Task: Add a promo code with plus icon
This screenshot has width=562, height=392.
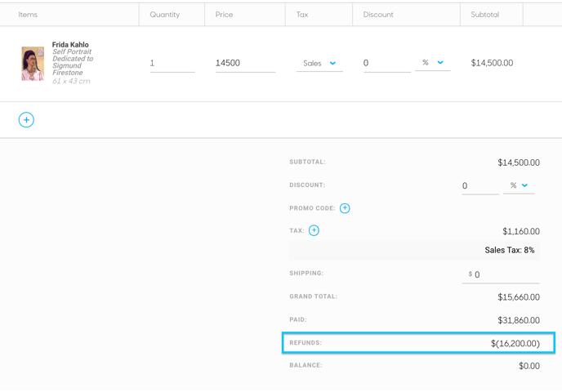Action: click(345, 208)
